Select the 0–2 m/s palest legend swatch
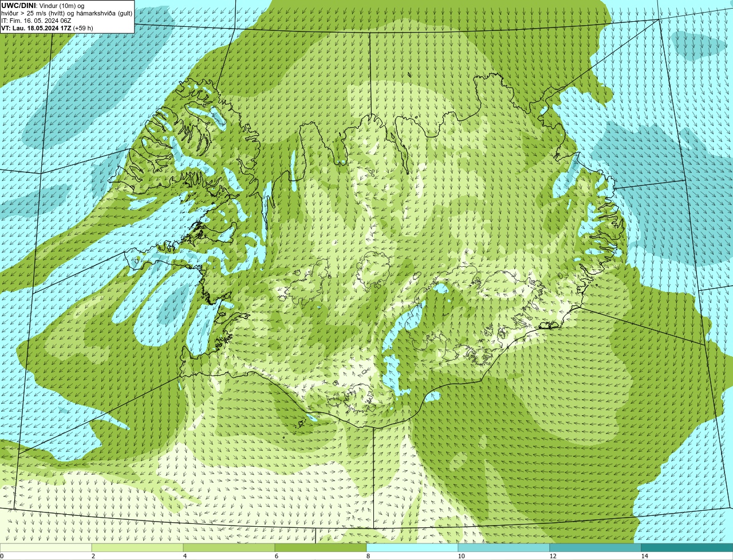The image size is (733, 560). coord(46,547)
